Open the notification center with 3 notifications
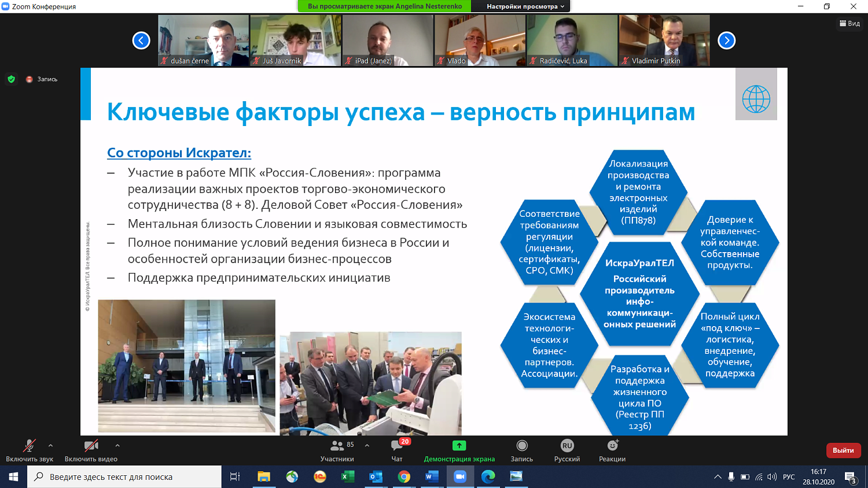The image size is (868, 488). point(851,478)
